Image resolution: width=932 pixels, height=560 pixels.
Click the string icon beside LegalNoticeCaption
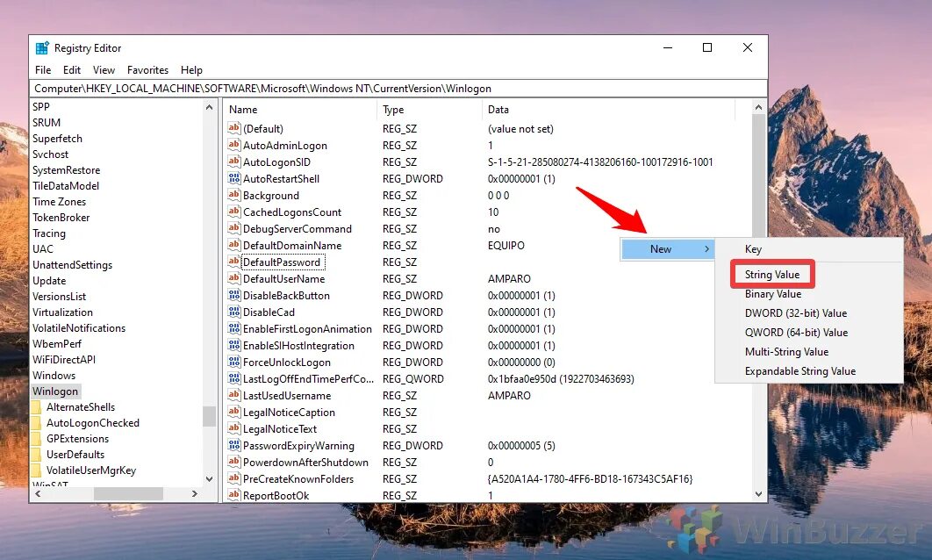[234, 412]
